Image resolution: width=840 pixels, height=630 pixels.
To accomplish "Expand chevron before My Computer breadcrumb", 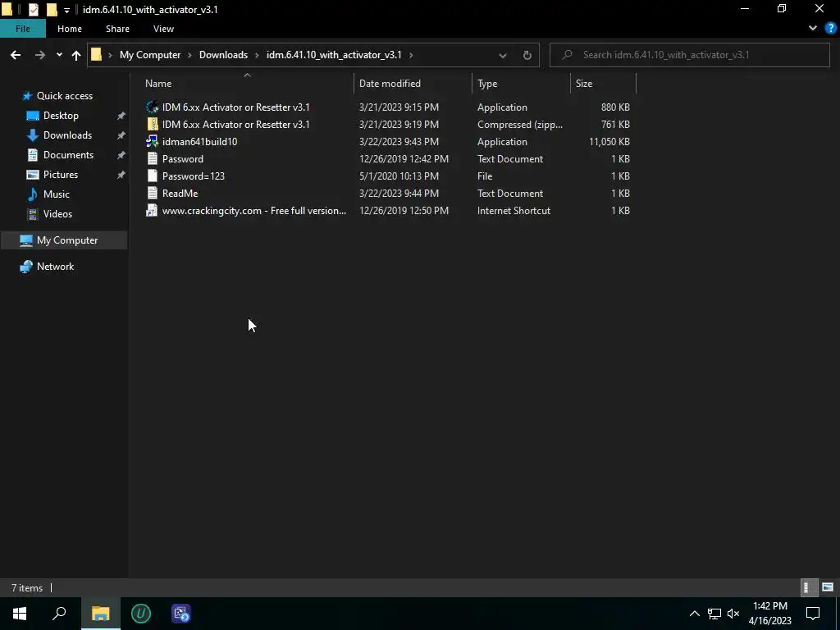I will [111, 55].
